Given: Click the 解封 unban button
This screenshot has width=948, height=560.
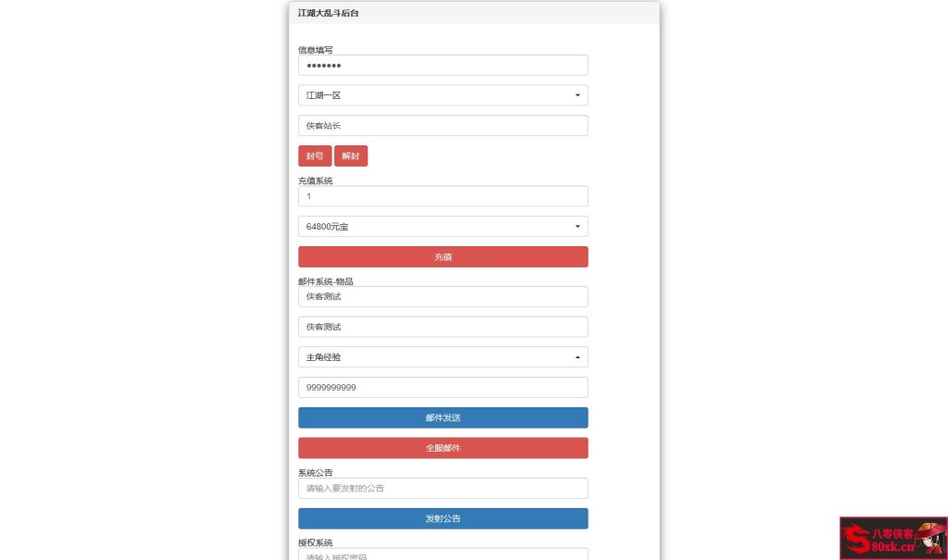Looking at the screenshot, I should coord(350,156).
